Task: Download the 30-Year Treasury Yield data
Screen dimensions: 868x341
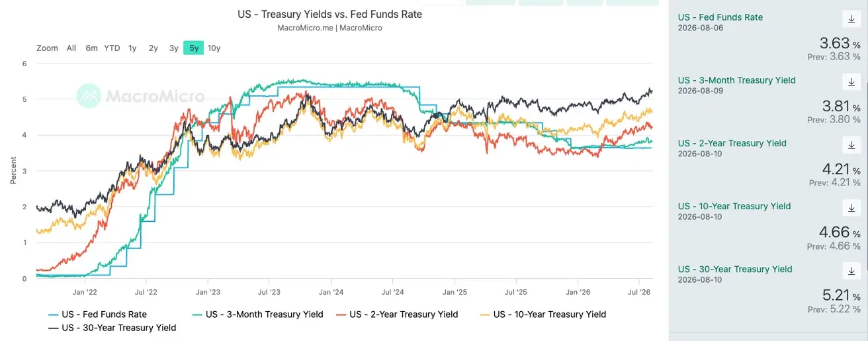Action: [851, 269]
